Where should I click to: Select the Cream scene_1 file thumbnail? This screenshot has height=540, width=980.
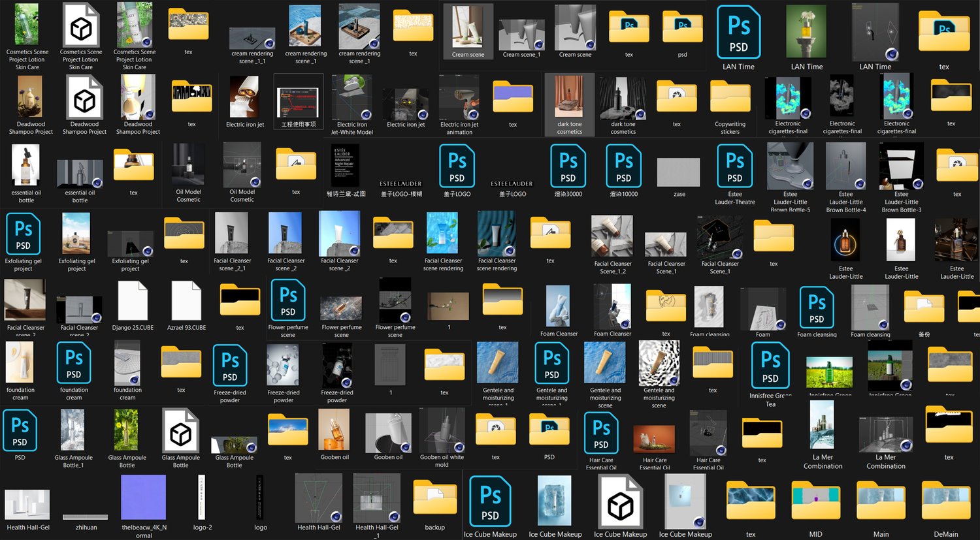(x=521, y=34)
